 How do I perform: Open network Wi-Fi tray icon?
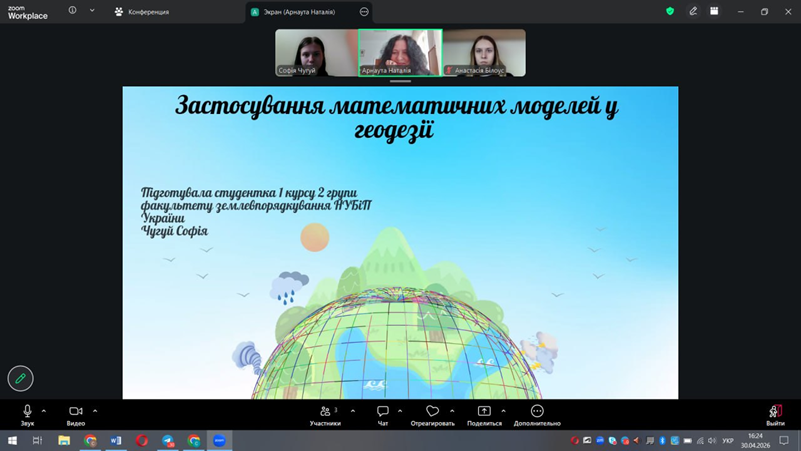pos(700,440)
